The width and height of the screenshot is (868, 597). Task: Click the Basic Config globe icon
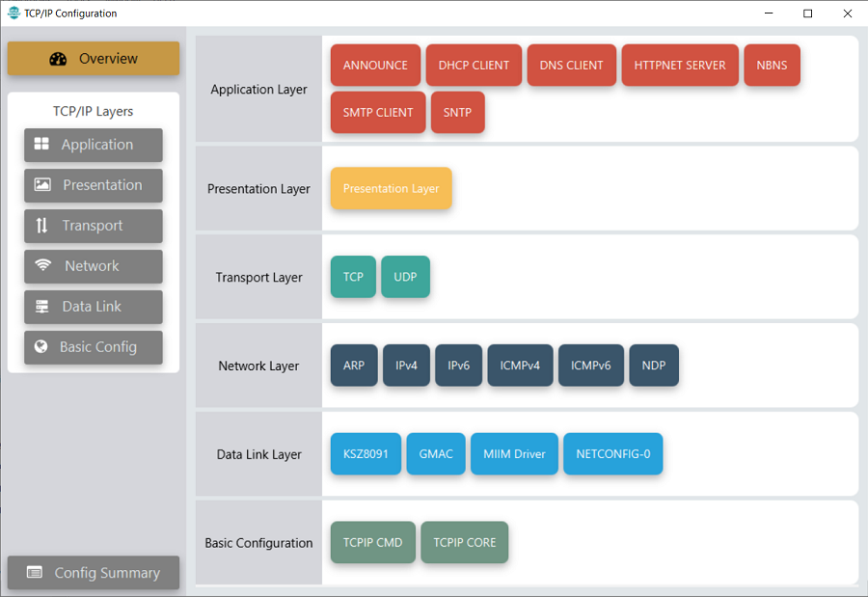[41, 347]
